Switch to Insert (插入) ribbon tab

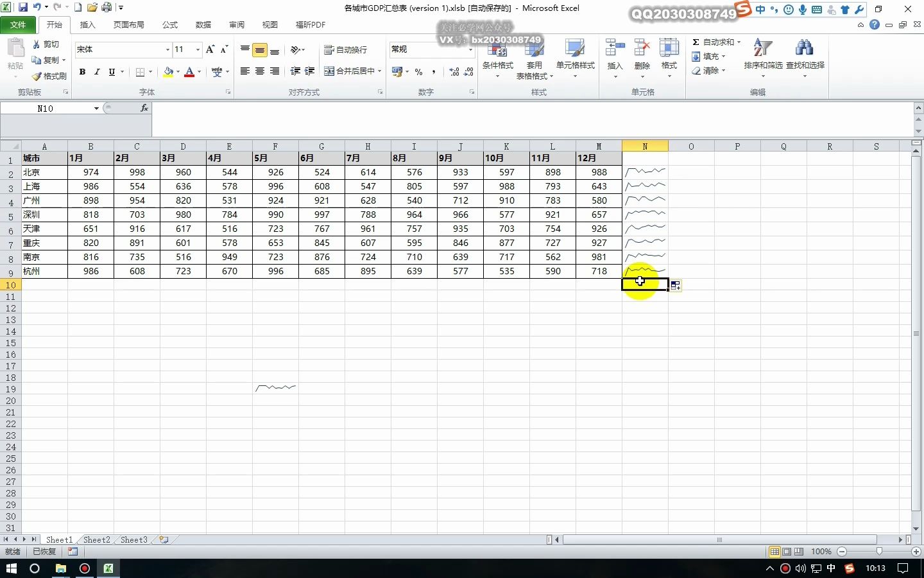pyautogui.click(x=87, y=25)
